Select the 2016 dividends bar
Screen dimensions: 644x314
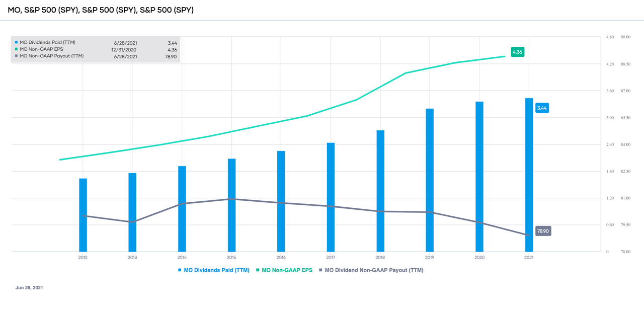281,201
